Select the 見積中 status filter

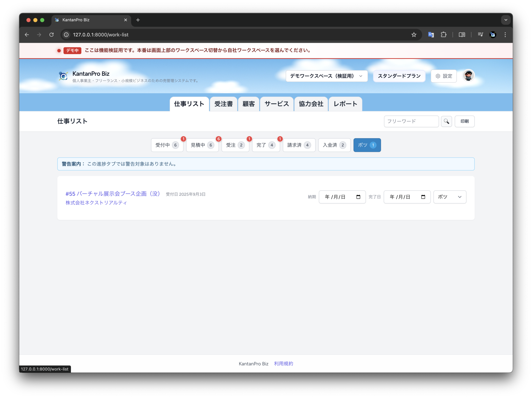tap(202, 145)
